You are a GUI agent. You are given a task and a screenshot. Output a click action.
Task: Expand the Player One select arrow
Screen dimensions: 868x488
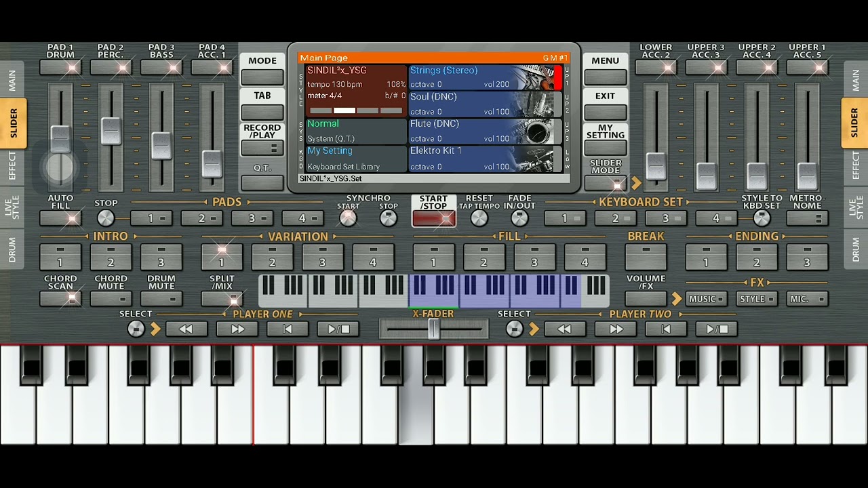point(155,329)
